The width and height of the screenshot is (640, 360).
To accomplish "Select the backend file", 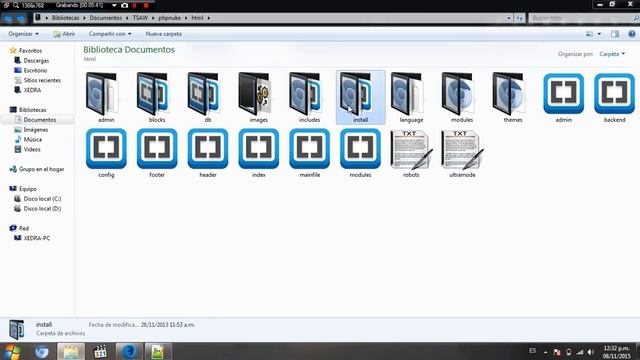I will 614,93.
